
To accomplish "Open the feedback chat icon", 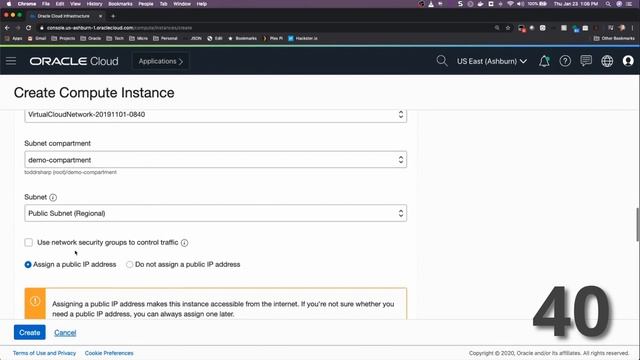I will [586, 61].
